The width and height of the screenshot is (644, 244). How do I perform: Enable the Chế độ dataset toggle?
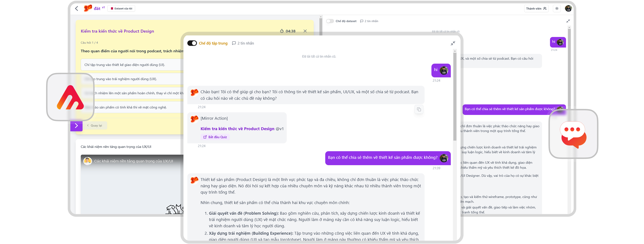[x=330, y=21]
